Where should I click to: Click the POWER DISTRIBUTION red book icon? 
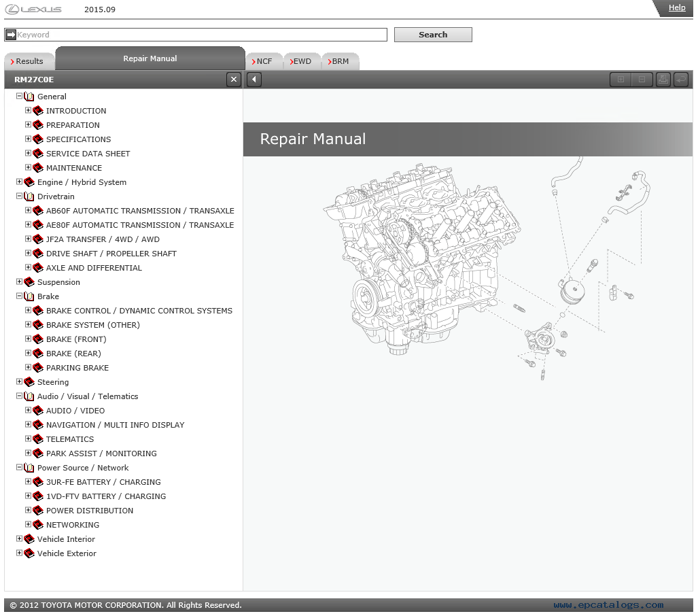[x=38, y=511]
